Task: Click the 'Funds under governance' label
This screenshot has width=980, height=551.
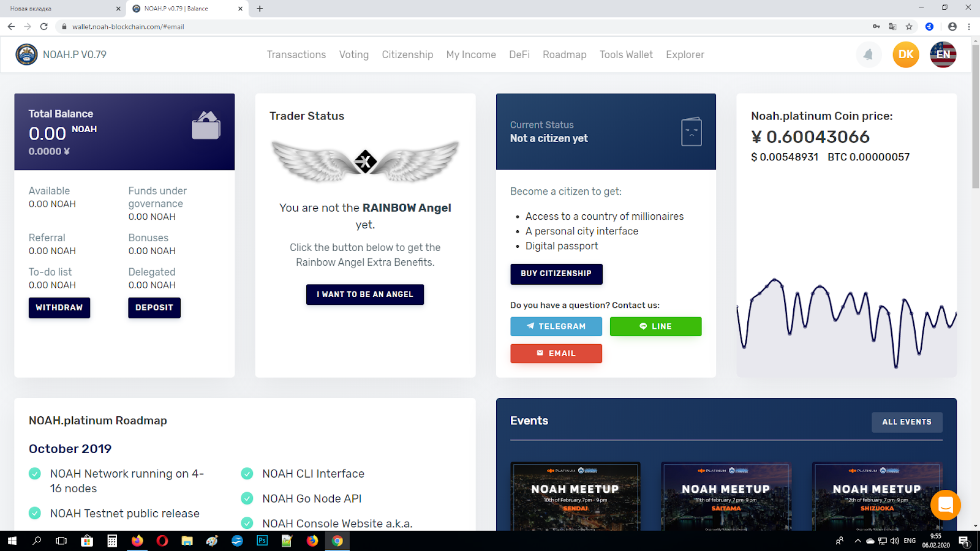Action: pos(157,197)
